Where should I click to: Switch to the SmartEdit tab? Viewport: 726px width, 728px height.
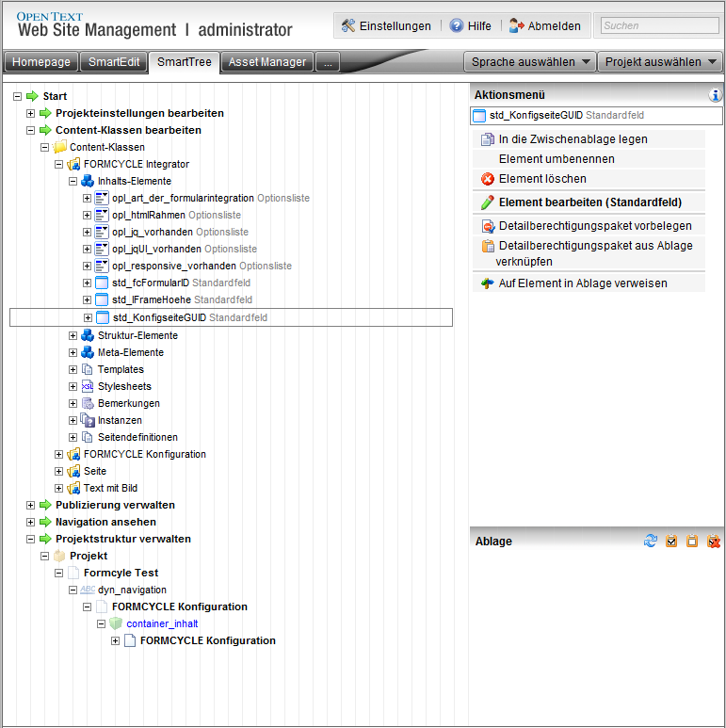pos(113,62)
